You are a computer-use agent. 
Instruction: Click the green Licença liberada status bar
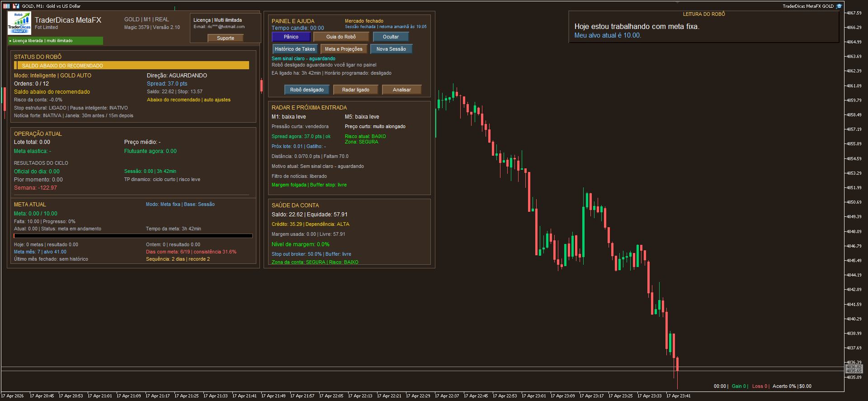[x=55, y=41]
